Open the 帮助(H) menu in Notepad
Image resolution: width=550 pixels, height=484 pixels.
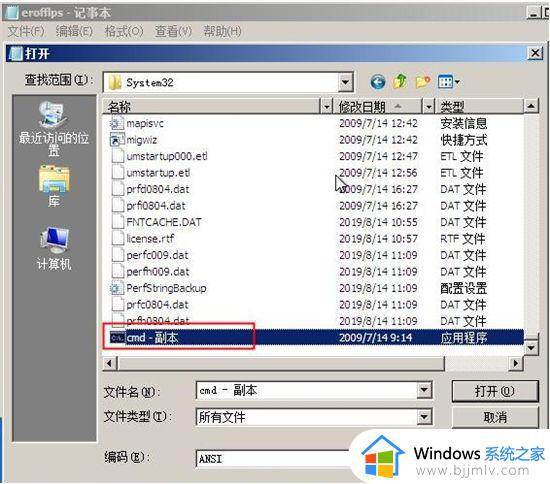point(222,32)
